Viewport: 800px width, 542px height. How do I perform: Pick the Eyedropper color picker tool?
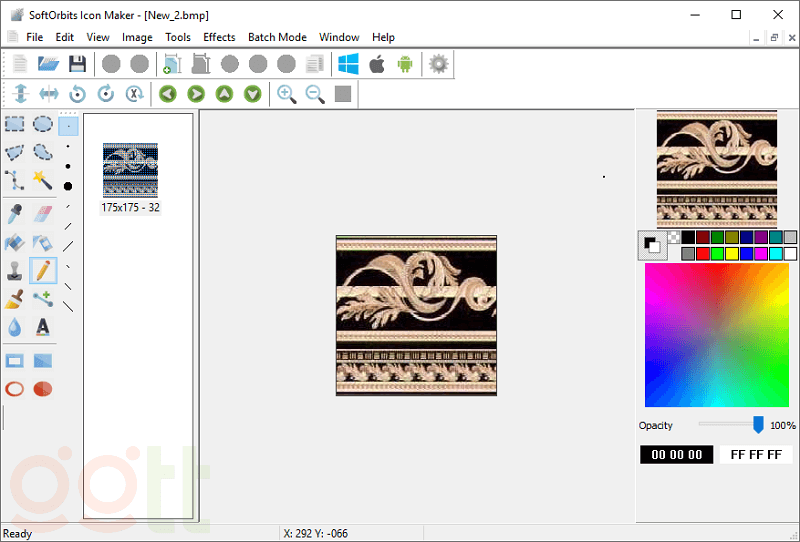[15, 212]
